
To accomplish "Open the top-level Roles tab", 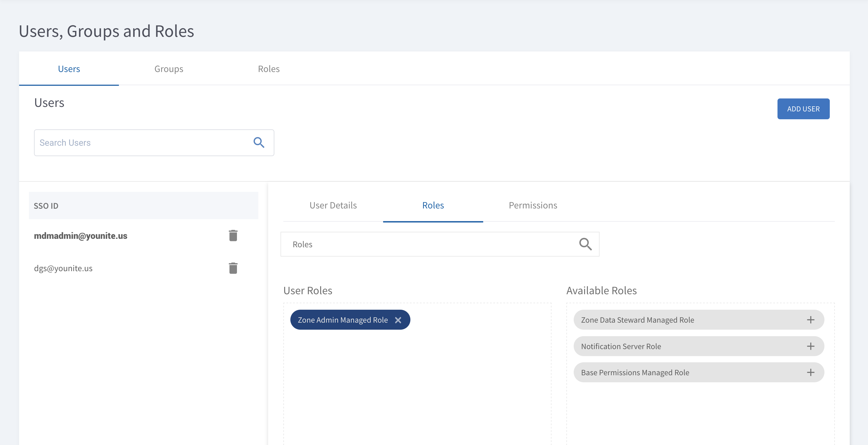I will (268, 69).
